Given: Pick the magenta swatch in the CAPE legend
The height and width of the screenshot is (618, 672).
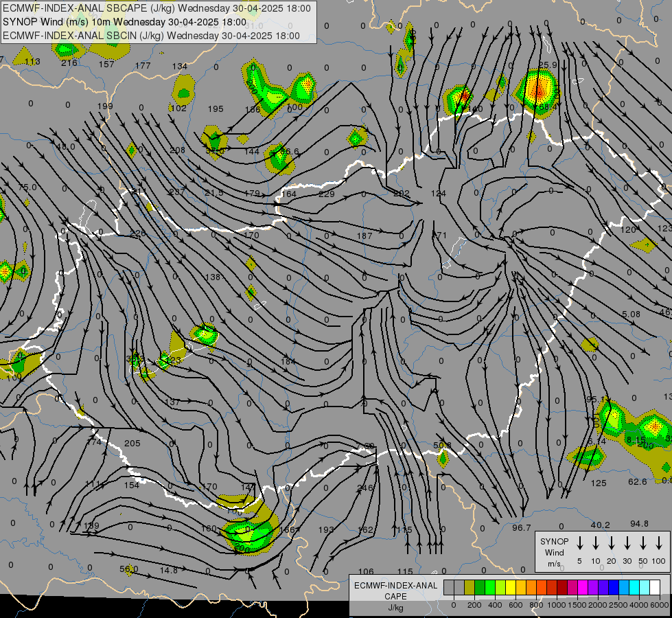Looking at the screenshot, I should pos(583,588).
